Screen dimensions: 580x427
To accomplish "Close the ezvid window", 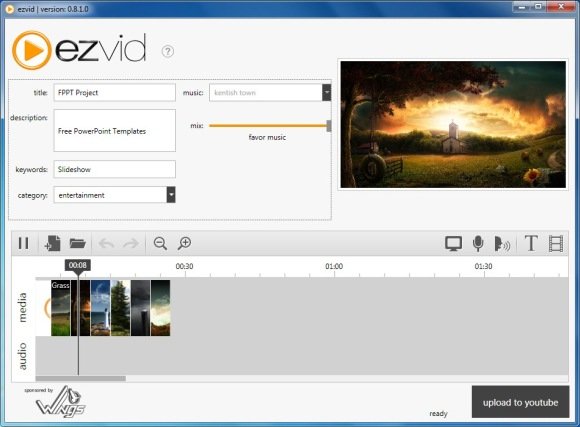I will pos(561,7).
